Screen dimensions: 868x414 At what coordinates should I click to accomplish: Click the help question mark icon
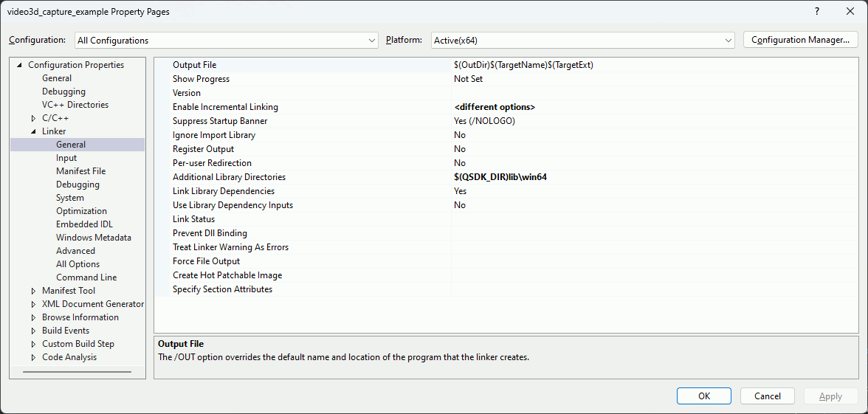[x=817, y=12]
